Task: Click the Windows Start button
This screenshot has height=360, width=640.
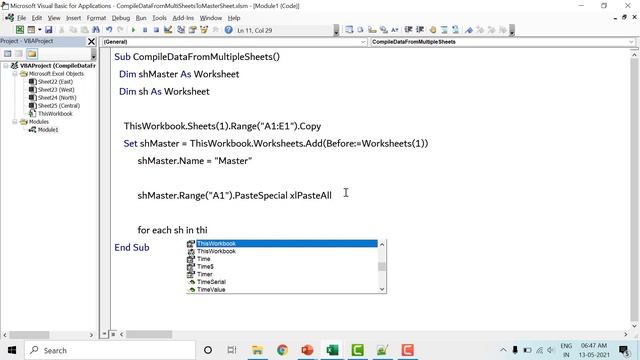Action: coord(12,350)
